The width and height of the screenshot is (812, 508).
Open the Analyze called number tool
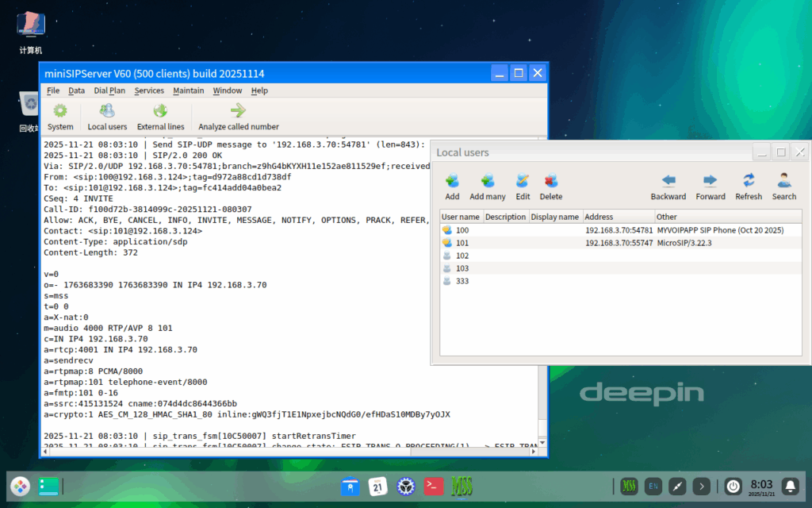[237, 116]
